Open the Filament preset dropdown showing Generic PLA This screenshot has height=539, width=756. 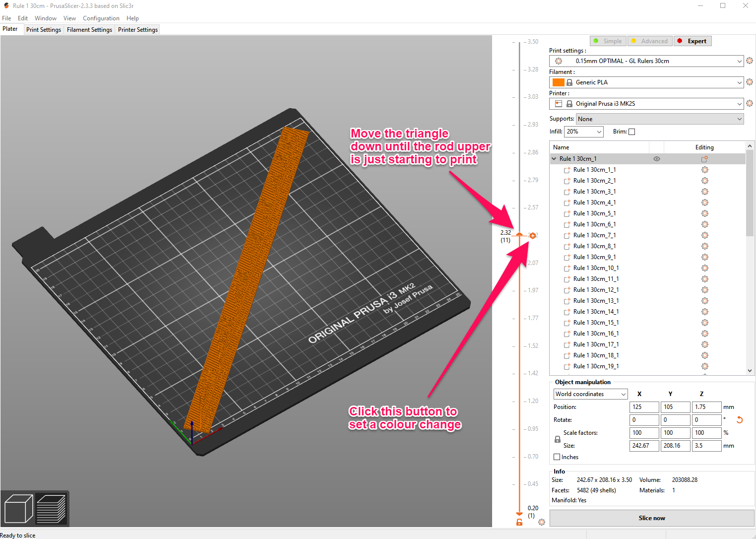pos(646,82)
